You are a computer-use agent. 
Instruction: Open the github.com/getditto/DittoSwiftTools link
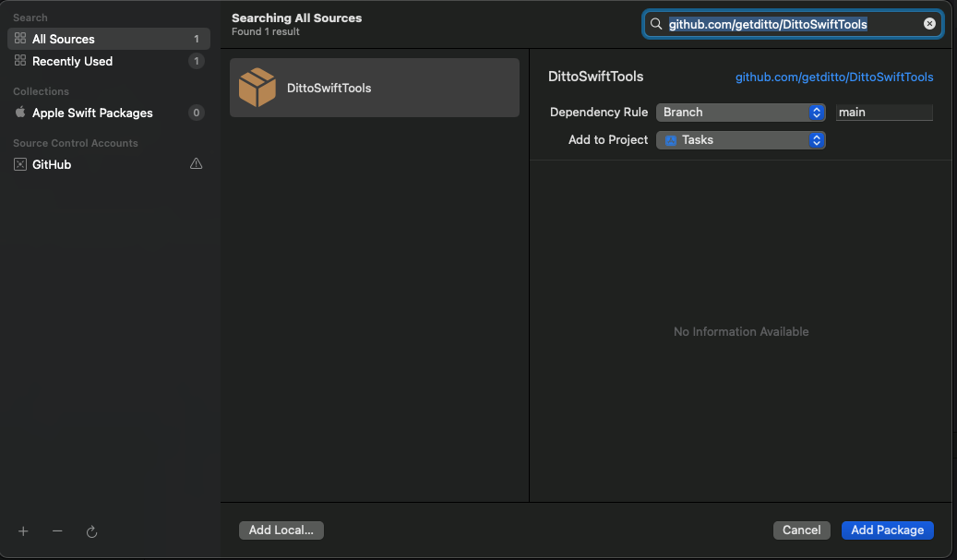coord(833,77)
